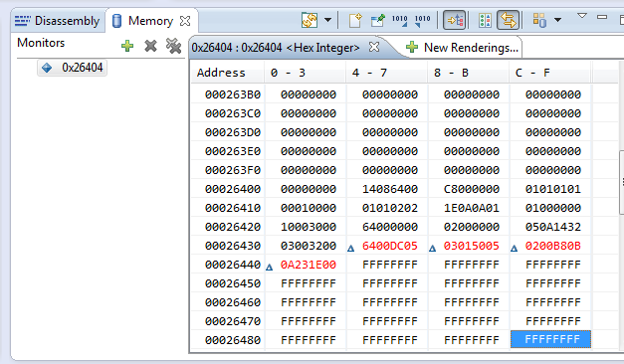Click the change marker beside 6400DC05
Screen dimensions: 624x364
click(350, 249)
